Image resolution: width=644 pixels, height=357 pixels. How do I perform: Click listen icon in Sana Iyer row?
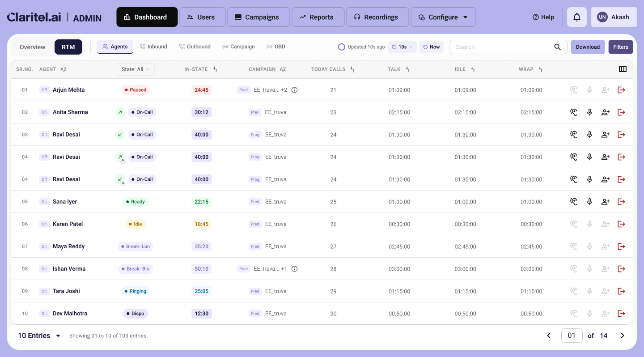[574, 202]
